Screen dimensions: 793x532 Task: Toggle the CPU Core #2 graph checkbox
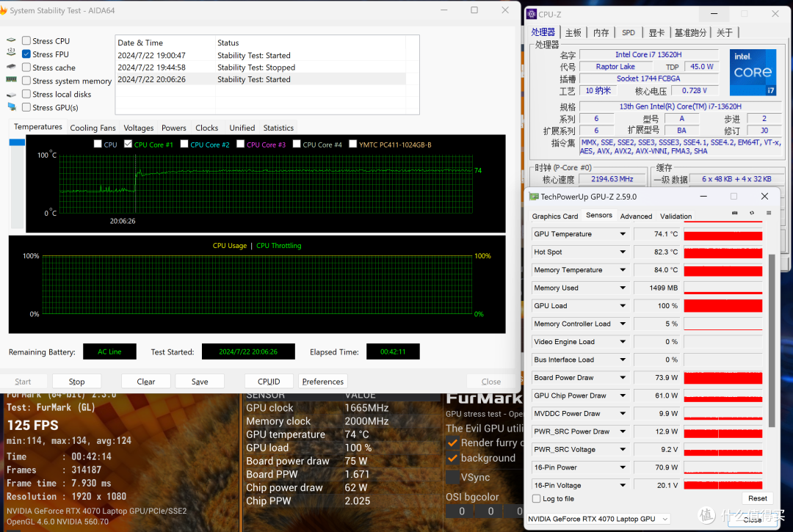[x=184, y=145]
